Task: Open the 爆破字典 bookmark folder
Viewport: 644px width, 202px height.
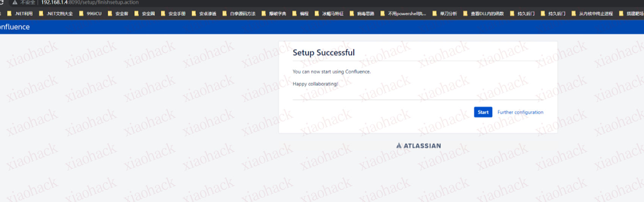Action: (274, 14)
